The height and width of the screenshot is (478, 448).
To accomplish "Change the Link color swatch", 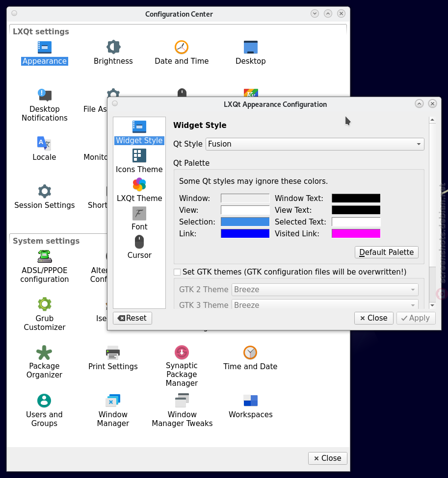I will point(245,233).
